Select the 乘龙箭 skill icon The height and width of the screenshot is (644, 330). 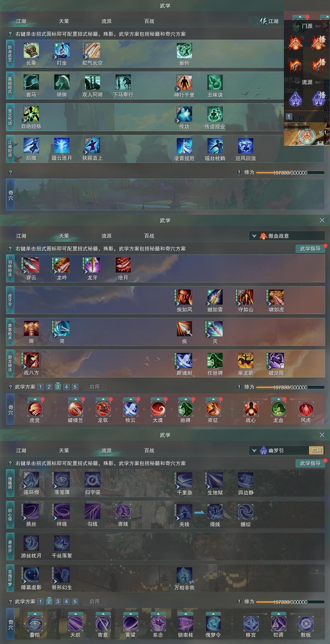246,360
